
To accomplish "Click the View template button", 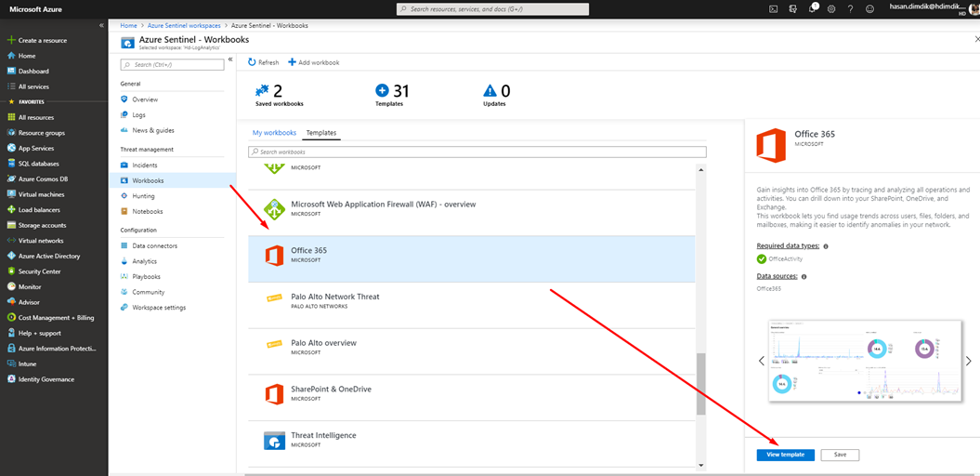I will [x=785, y=455].
